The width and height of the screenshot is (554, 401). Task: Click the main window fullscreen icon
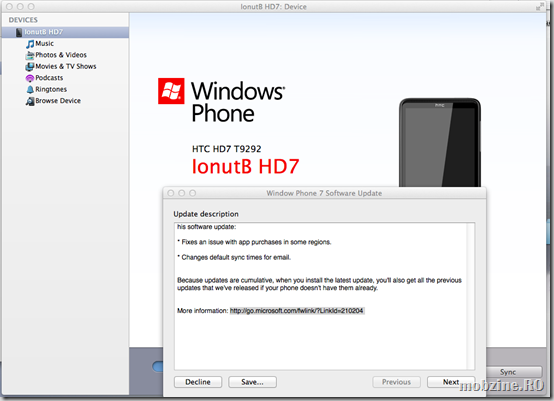pos(540,6)
